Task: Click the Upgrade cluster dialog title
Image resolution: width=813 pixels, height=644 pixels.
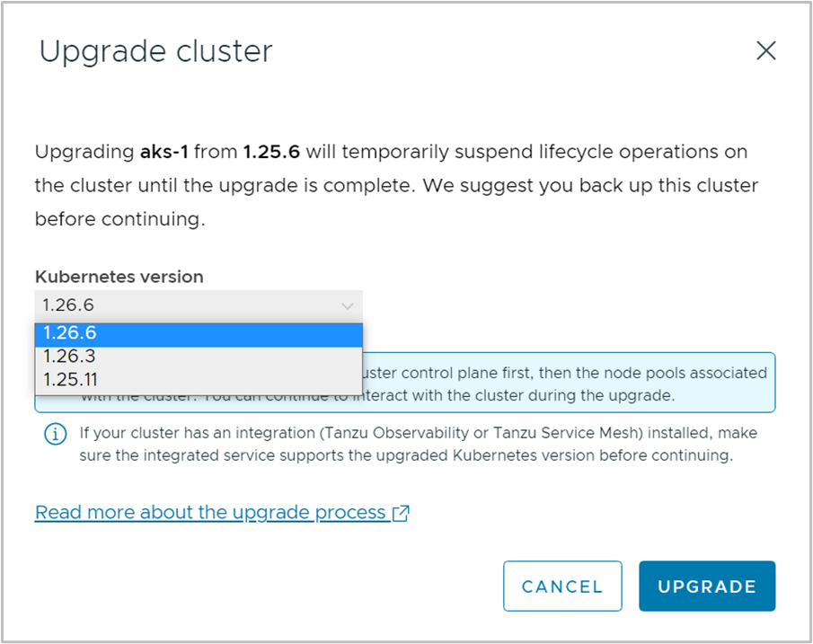Action: [155, 51]
